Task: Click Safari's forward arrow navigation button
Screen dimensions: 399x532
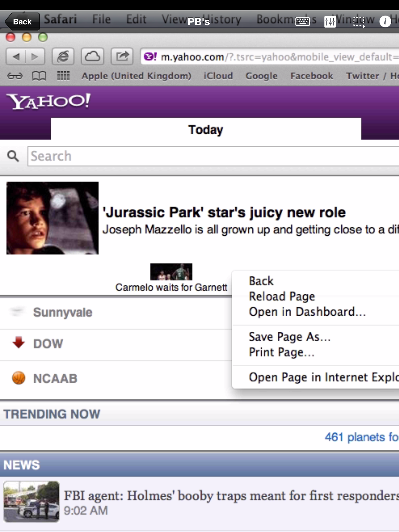Action: pyautogui.click(x=35, y=56)
